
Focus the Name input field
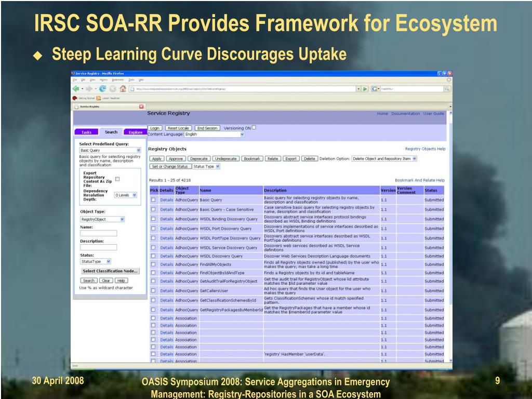coord(98,233)
